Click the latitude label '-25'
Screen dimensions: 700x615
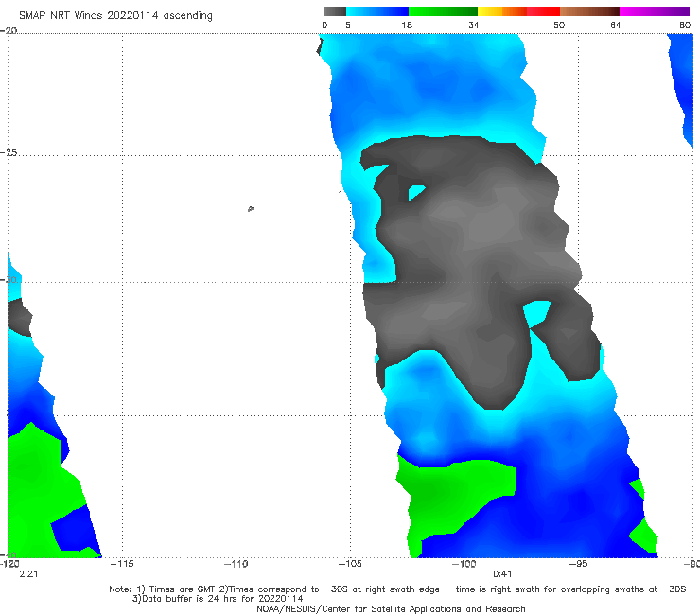9,152
